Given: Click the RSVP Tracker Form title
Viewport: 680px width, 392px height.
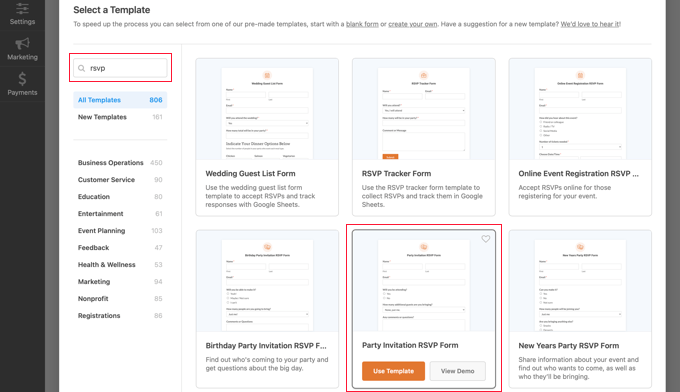Looking at the screenshot, I should [396, 173].
